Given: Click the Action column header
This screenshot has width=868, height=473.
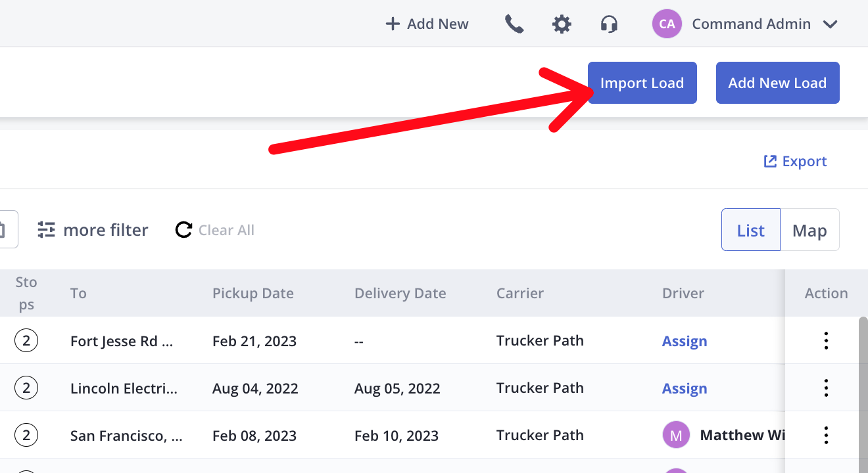Looking at the screenshot, I should click(826, 293).
